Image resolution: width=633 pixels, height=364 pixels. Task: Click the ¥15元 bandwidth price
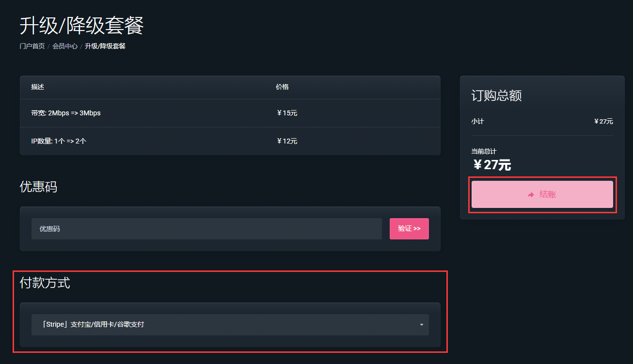[286, 113]
